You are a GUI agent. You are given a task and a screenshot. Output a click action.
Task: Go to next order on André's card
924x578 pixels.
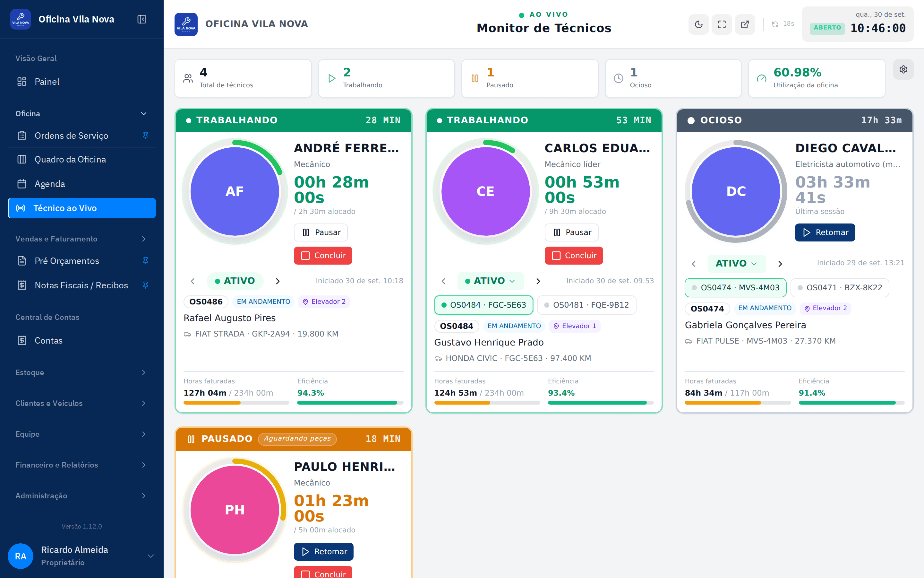[x=278, y=281]
